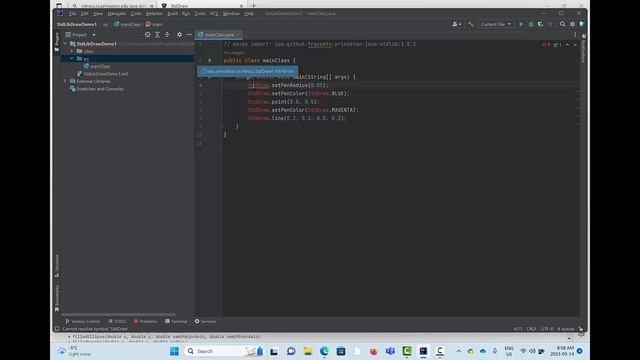Open the Navigate menu

[117, 13]
